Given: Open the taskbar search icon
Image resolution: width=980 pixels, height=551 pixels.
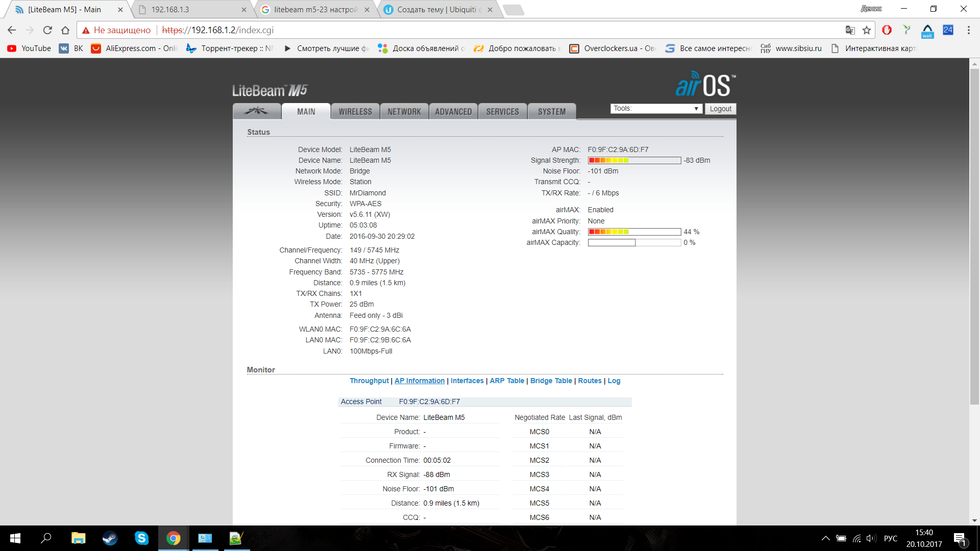Looking at the screenshot, I should pos(46,538).
